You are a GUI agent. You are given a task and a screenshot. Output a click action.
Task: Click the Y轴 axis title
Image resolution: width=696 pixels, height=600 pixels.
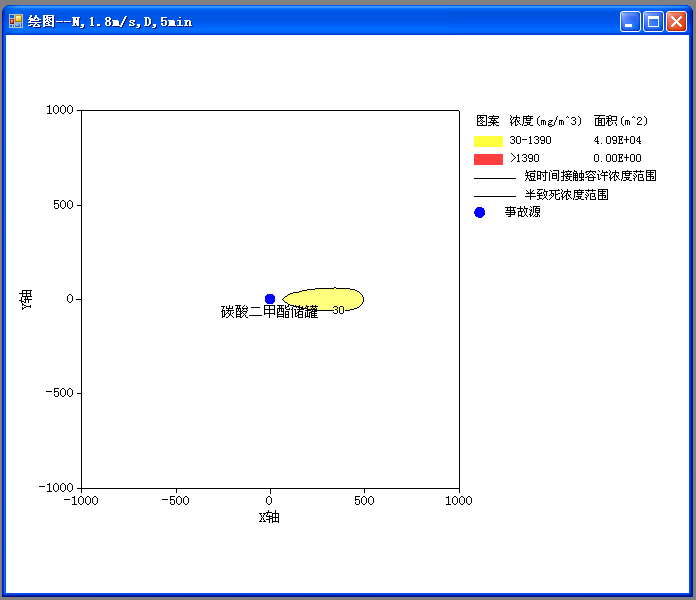click(x=26, y=300)
